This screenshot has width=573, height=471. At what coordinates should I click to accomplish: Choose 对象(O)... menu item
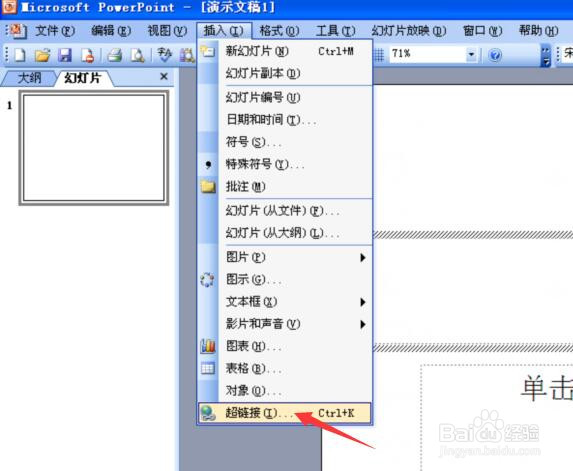(x=285, y=391)
